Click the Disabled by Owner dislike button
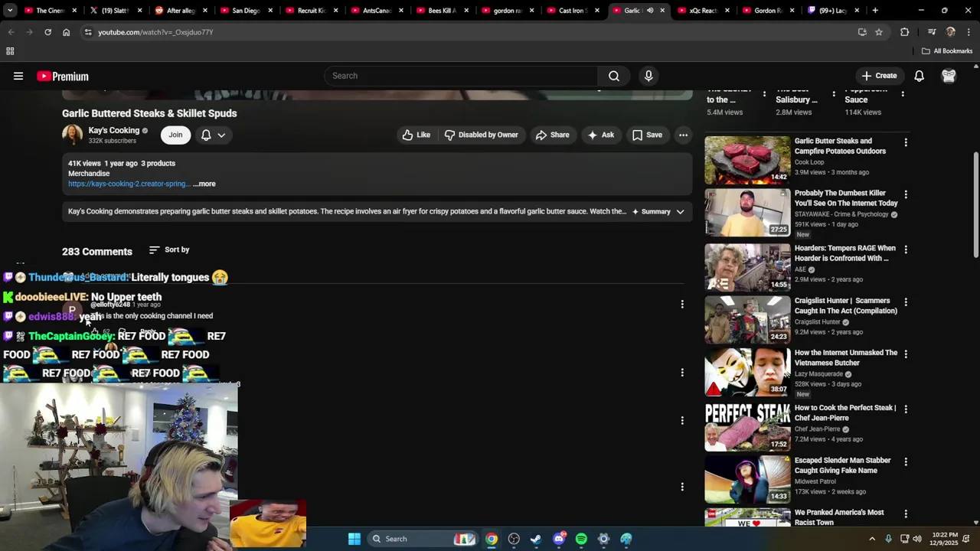The height and width of the screenshot is (551, 980). (482, 135)
